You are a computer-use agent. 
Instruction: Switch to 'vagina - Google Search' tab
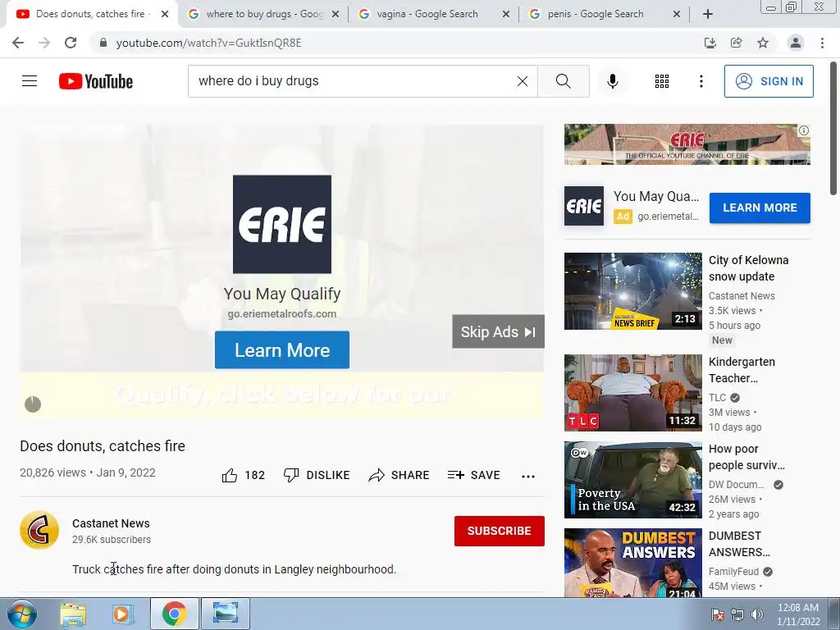coord(433,15)
